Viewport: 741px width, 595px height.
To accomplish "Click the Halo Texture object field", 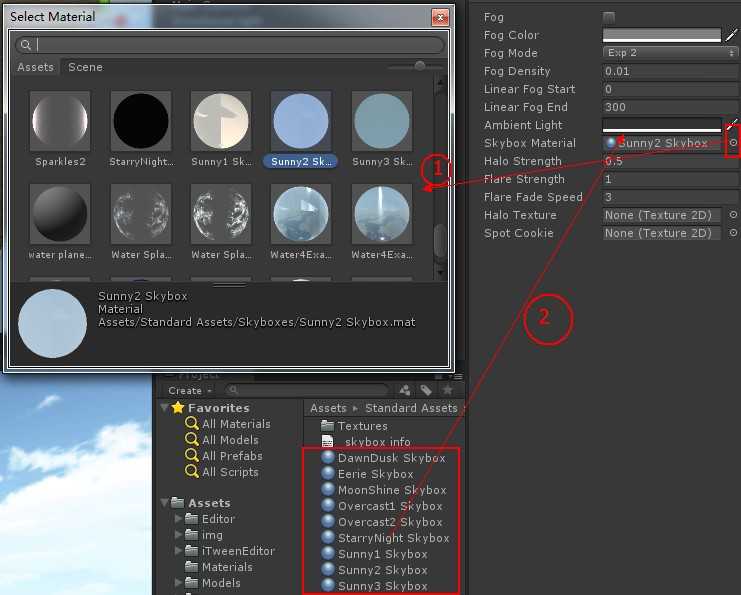I will click(x=662, y=215).
